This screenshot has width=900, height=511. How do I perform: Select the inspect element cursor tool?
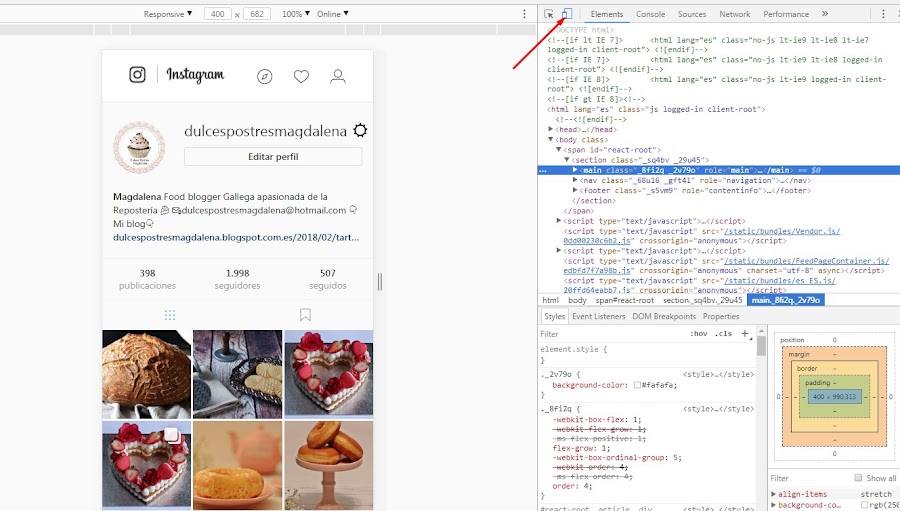pyautogui.click(x=549, y=14)
